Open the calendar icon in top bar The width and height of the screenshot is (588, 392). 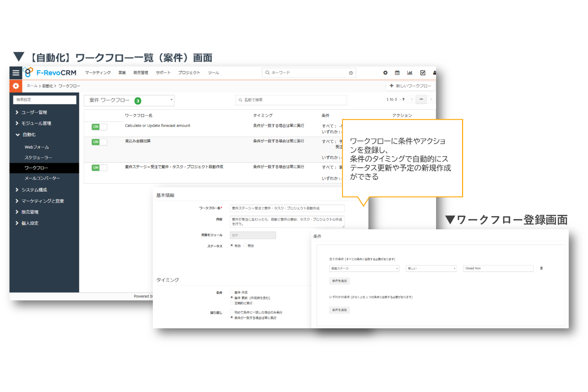point(397,73)
